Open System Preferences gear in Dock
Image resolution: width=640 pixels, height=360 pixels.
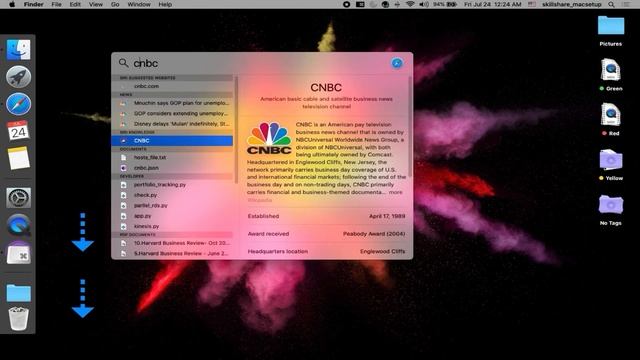click(x=18, y=198)
